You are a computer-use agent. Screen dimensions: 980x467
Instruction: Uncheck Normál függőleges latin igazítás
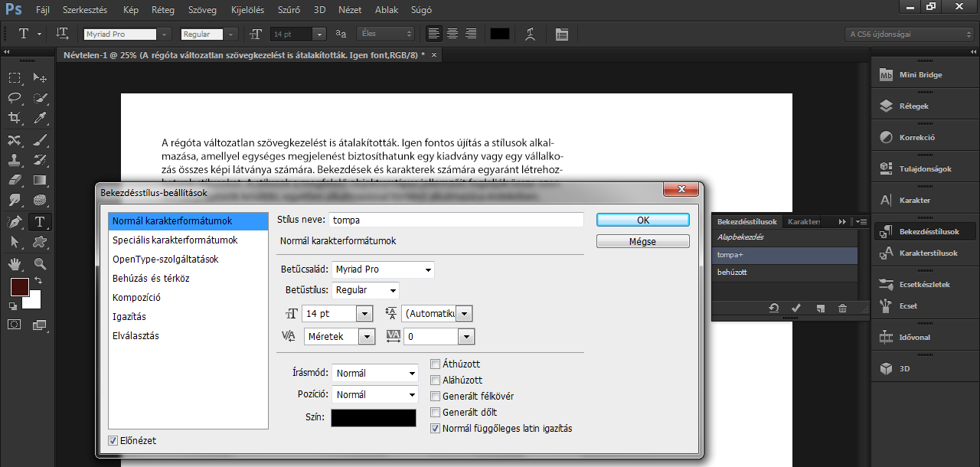[435, 429]
